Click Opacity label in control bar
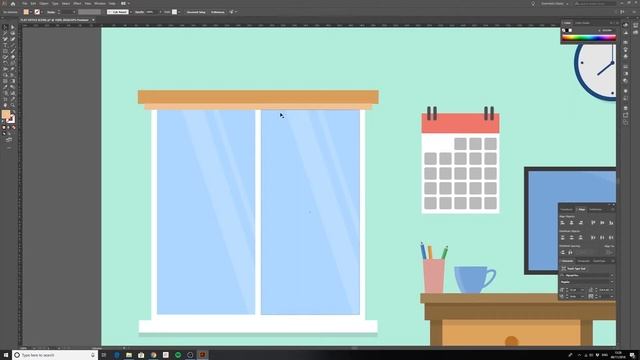This screenshot has height=360, width=640. click(139, 12)
